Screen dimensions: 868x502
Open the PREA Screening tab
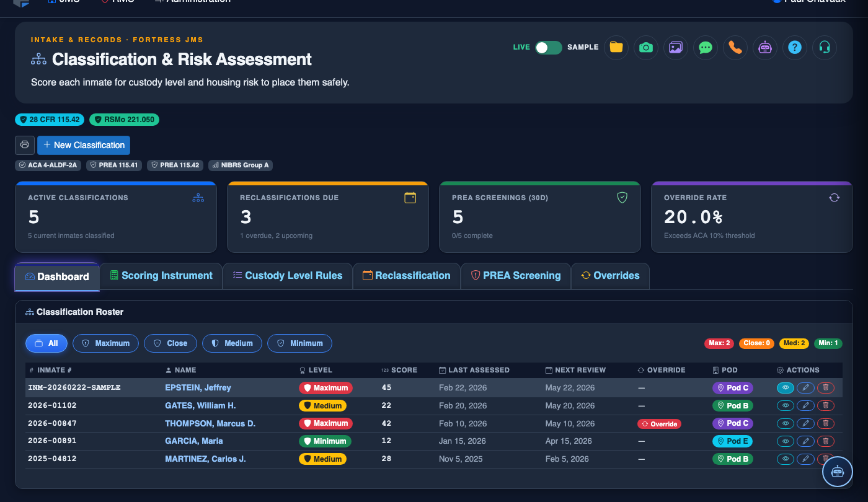(x=516, y=276)
